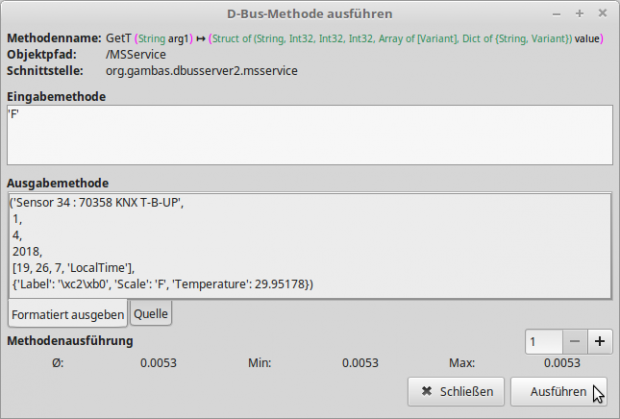Increase execution count with plus button
The height and width of the screenshot is (419, 620).
coord(600,341)
